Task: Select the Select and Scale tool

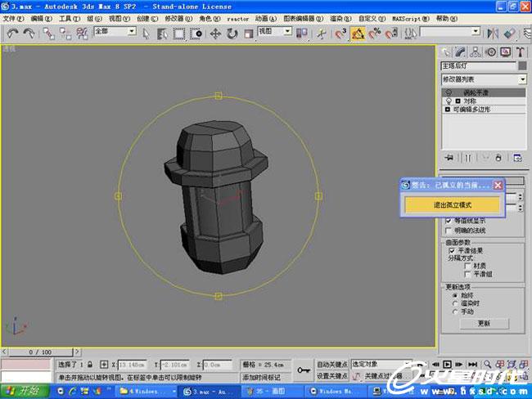Action: pyautogui.click(x=249, y=34)
